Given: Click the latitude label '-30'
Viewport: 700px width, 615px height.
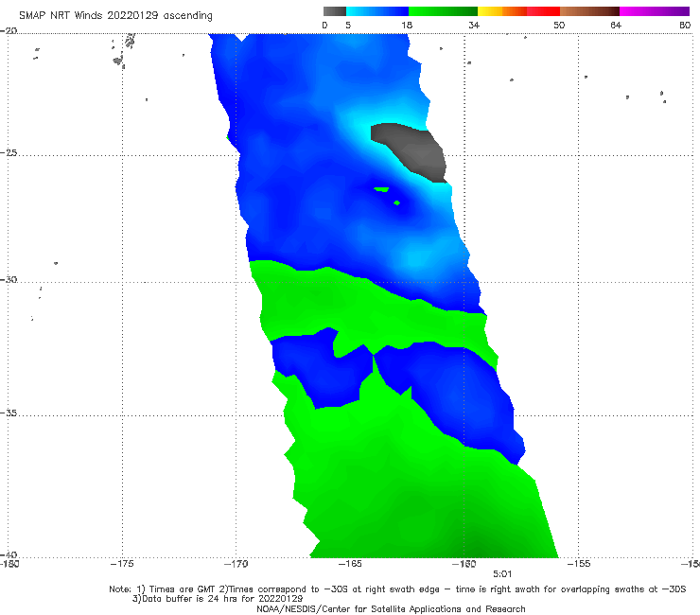Looking at the screenshot, I should point(9,279).
